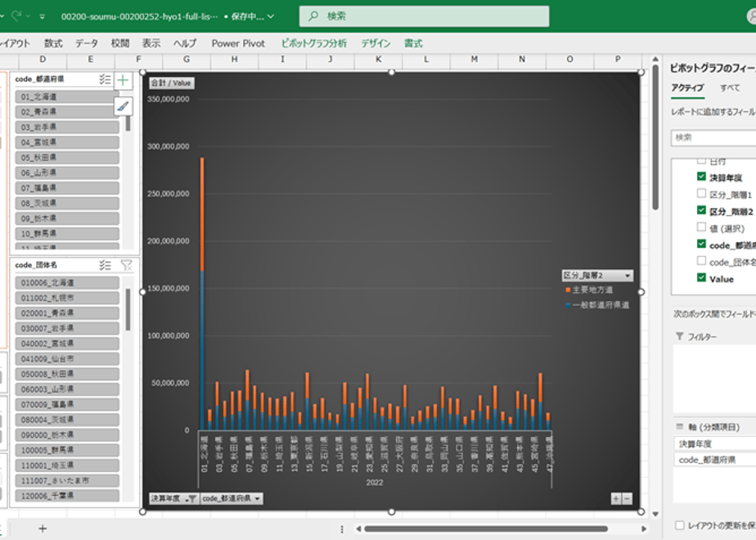Image resolution: width=756 pixels, height=540 pixels.
Task: Click the 一般都道府県道 legend entry
Action: click(x=597, y=305)
